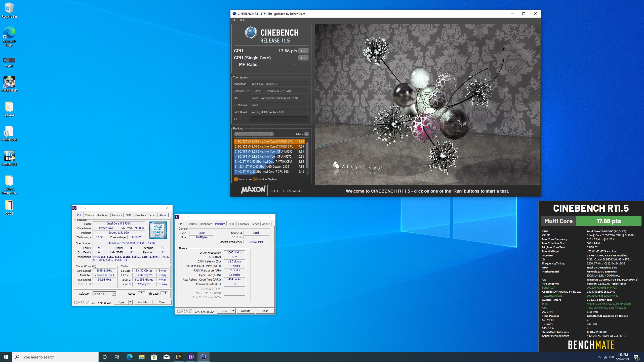Click the Intel Core i7 logo in CPU-Z
644x362 pixels.
point(158,230)
